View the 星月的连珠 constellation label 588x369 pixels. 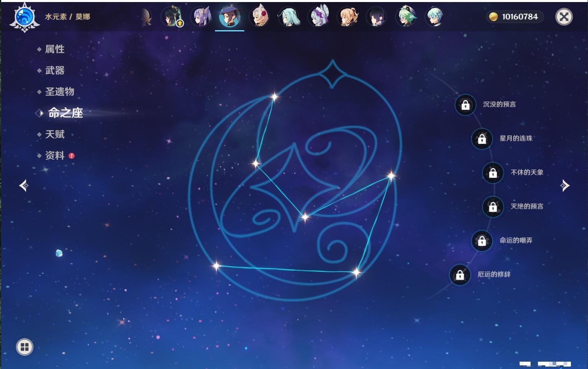[x=516, y=138]
